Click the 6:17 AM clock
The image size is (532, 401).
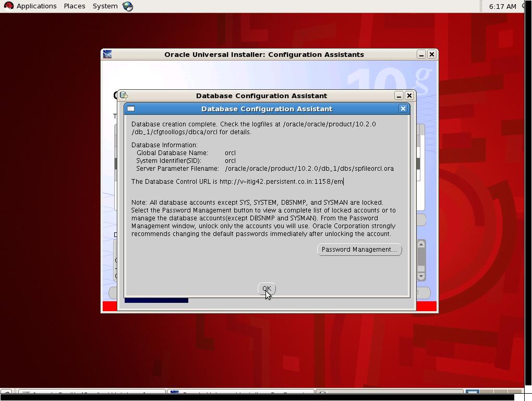[x=502, y=6]
